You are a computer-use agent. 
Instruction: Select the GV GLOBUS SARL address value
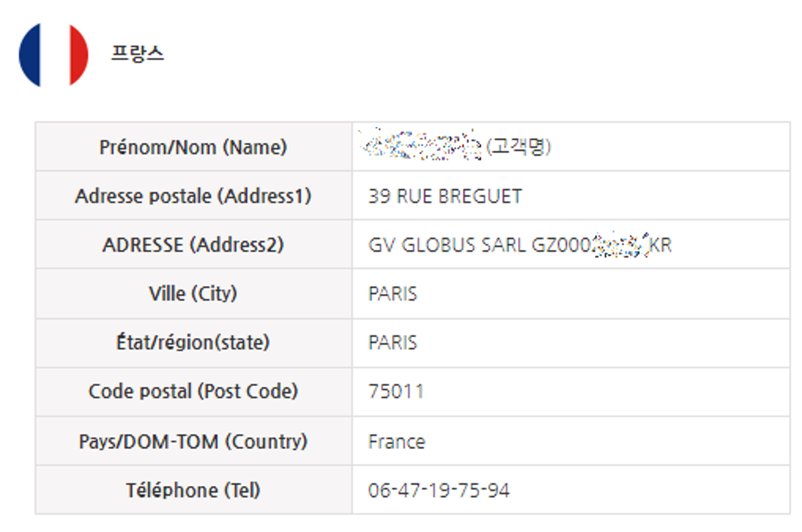coord(520,245)
